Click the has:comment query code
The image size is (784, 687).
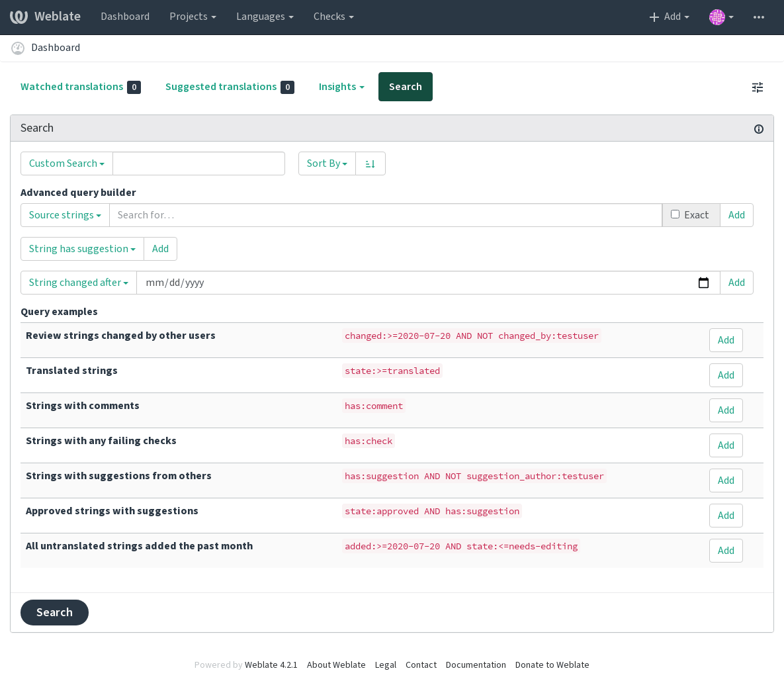click(374, 406)
